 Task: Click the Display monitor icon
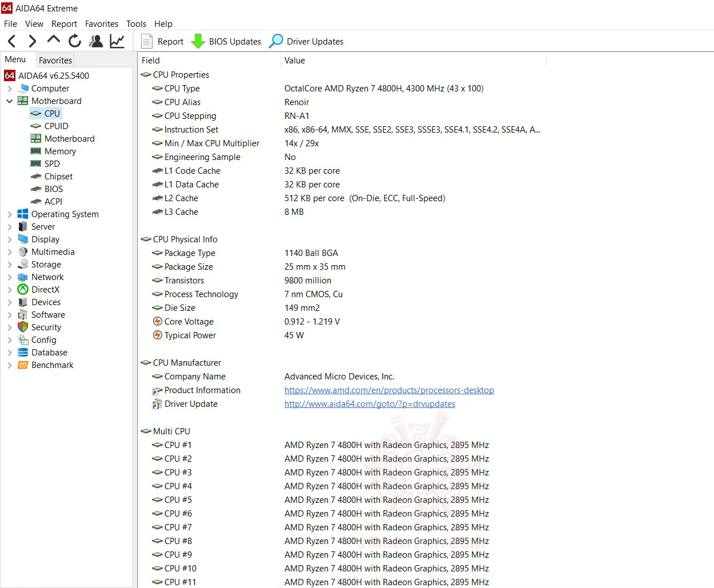[x=23, y=239]
